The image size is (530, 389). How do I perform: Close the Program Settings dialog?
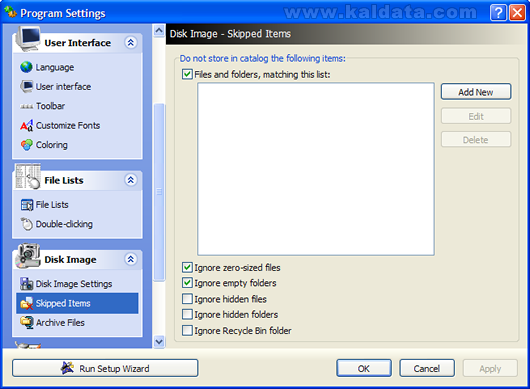[x=517, y=13]
